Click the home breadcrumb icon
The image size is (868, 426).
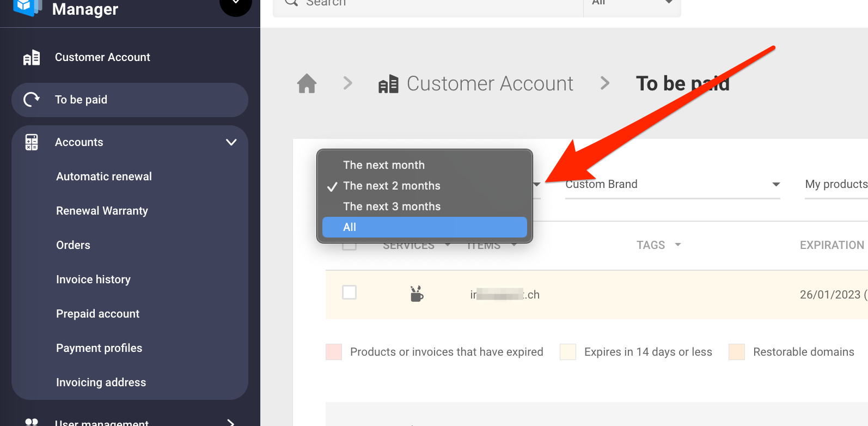pyautogui.click(x=307, y=83)
